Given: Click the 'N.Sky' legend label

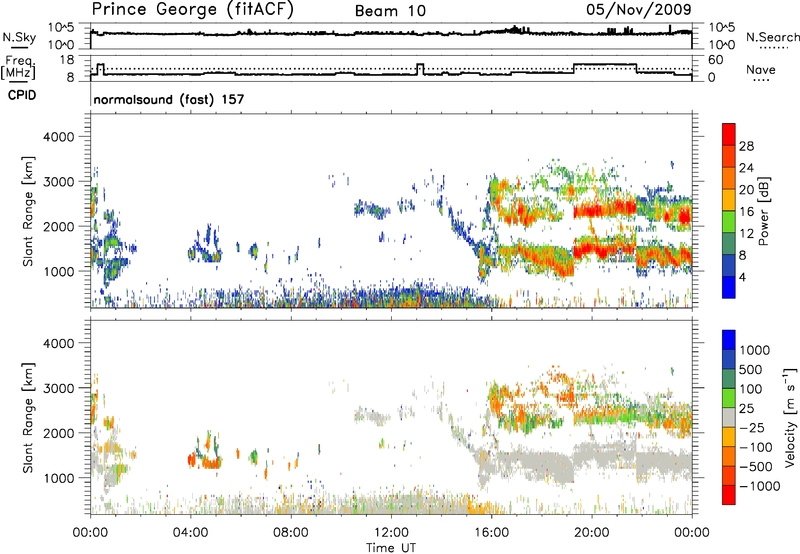Looking at the screenshot, I should point(19,37).
